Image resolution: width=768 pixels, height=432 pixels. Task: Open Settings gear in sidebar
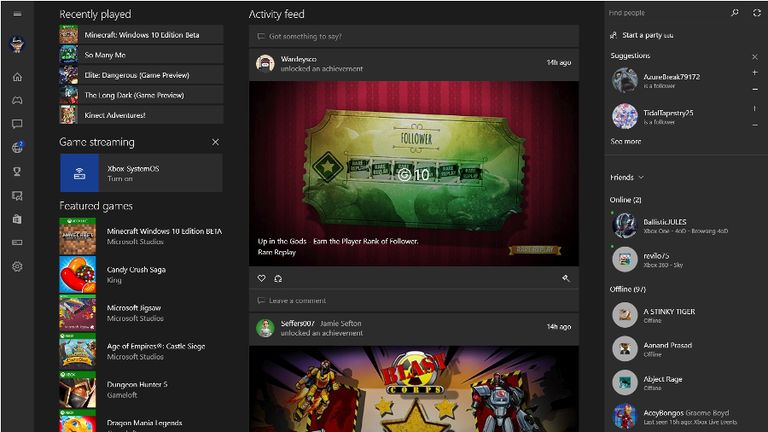[17, 266]
